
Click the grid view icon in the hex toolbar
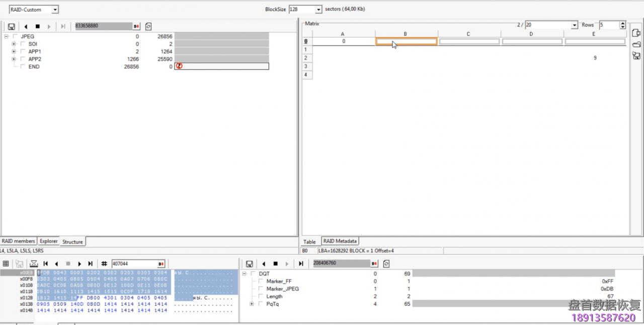6,264
